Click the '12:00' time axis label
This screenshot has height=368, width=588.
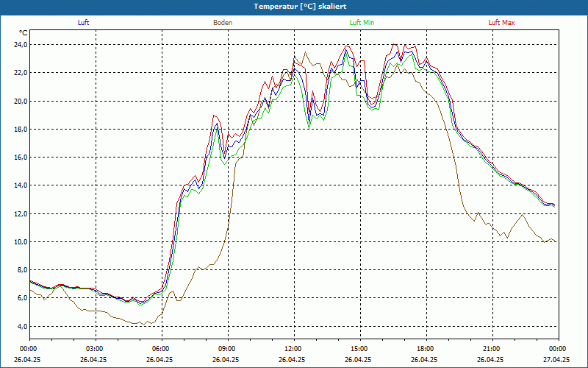[x=294, y=349]
